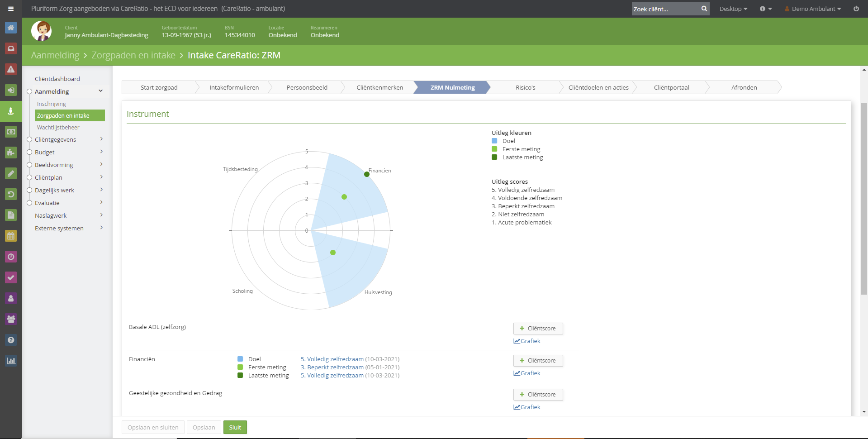Viewport: 868px width, 439px height.
Task: Open the Cliëntdoelen en acties step
Action: point(598,87)
